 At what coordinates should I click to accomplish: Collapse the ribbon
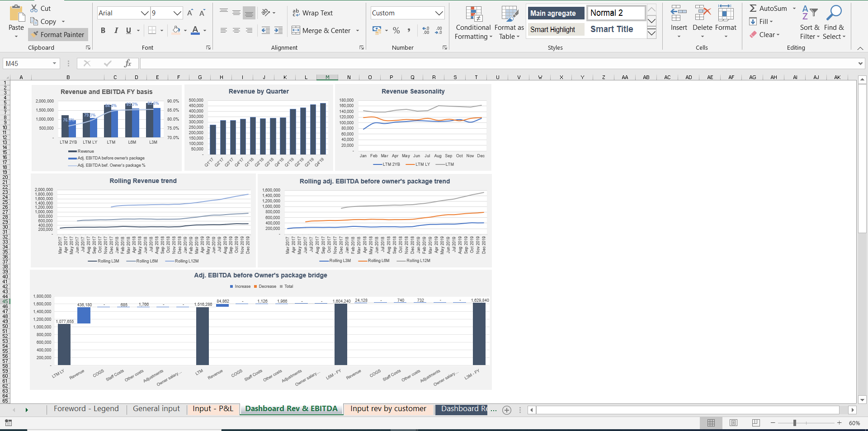point(860,48)
